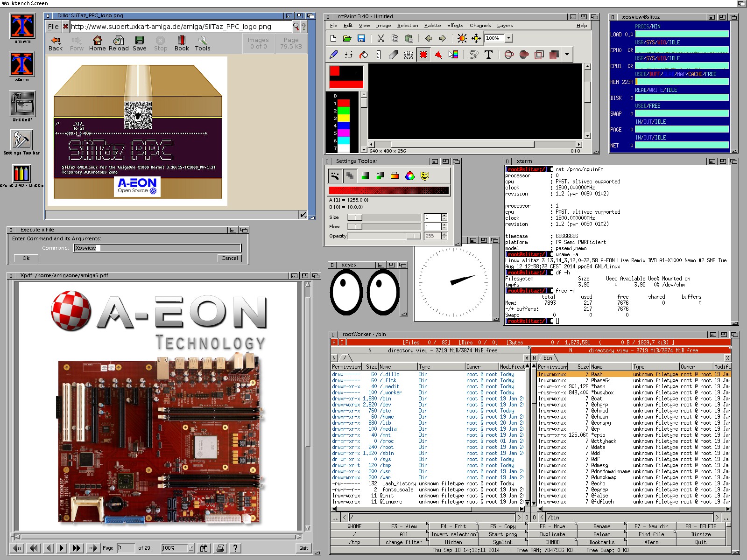Toggle the C marker in Worker's red status bar
Viewport: 747px width, 560px height.
(342, 343)
